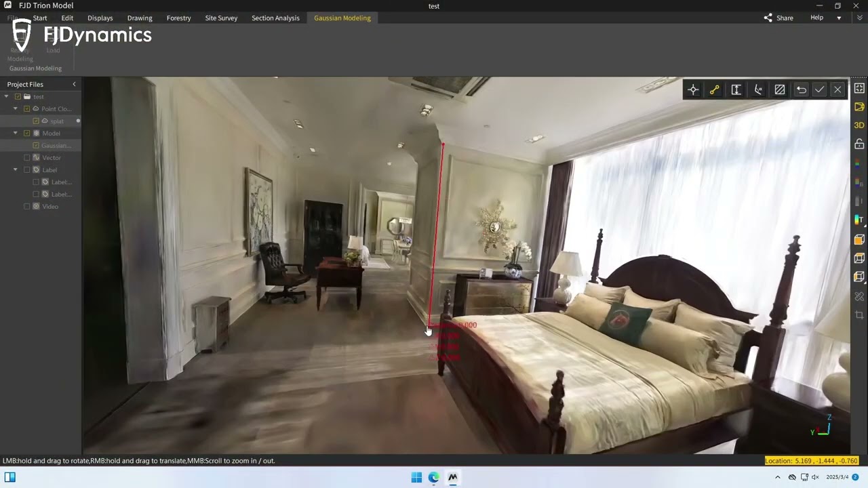
Task: Choose the height measurement tool
Action: pyautogui.click(x=736, y=89)
